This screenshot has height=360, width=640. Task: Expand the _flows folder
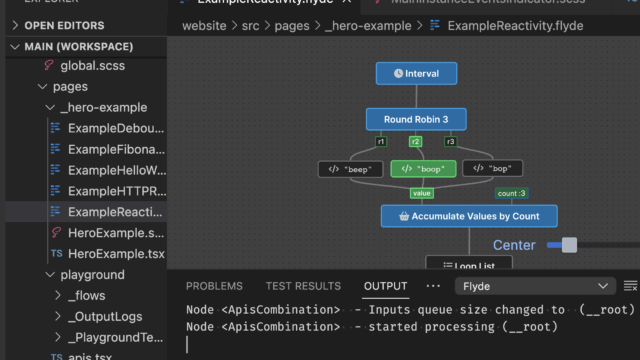point(58,296)
